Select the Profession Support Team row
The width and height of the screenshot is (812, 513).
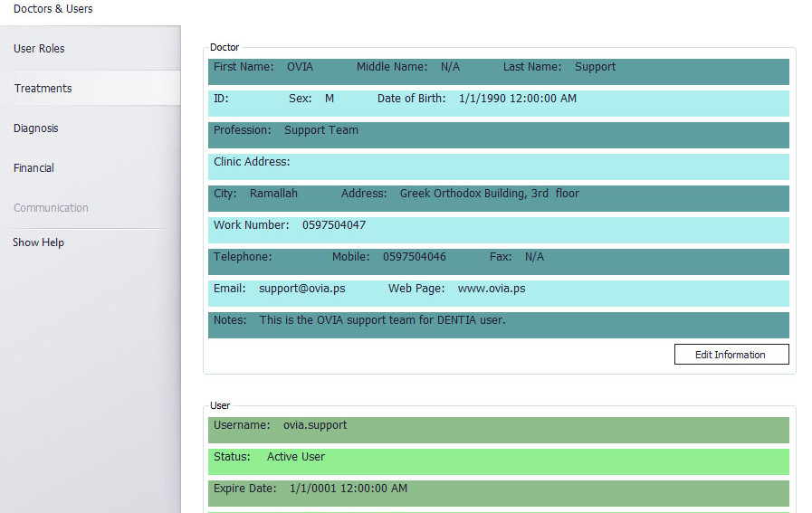pyautogui.click(x=498, y=131)
